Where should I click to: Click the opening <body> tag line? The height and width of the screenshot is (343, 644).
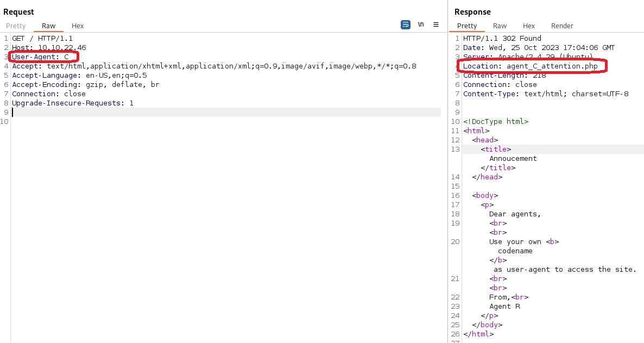(x=485, y=196)
